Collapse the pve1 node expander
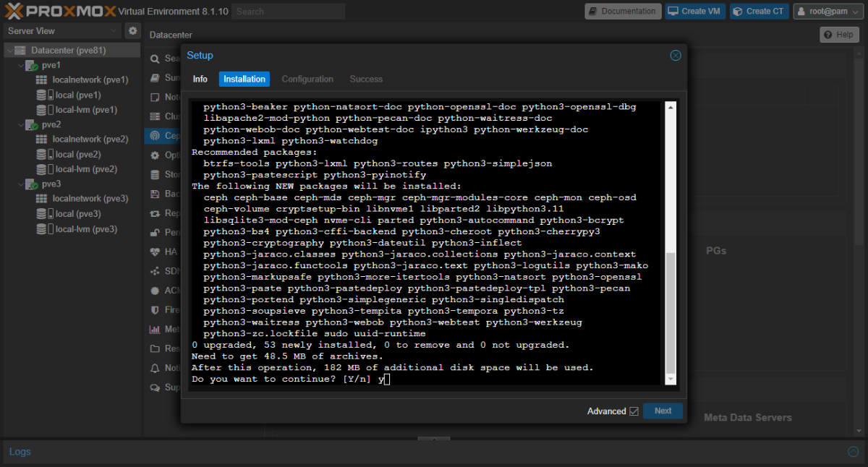Image resolution: width=868 pixels, height=467 pixels. click(x=20, y=65)
